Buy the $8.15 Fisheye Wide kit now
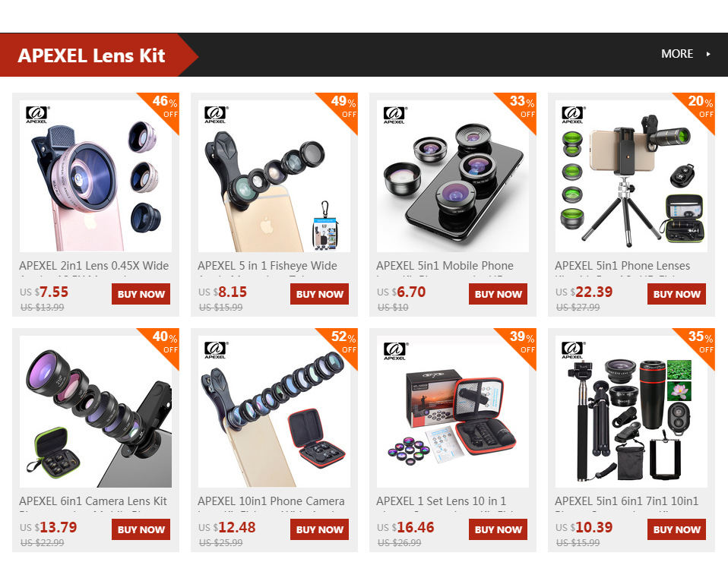 pyautogui.click(x=319, y=294)
